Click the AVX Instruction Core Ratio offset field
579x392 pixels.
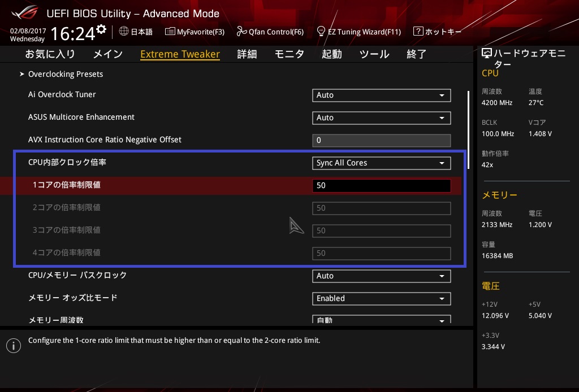381,140
